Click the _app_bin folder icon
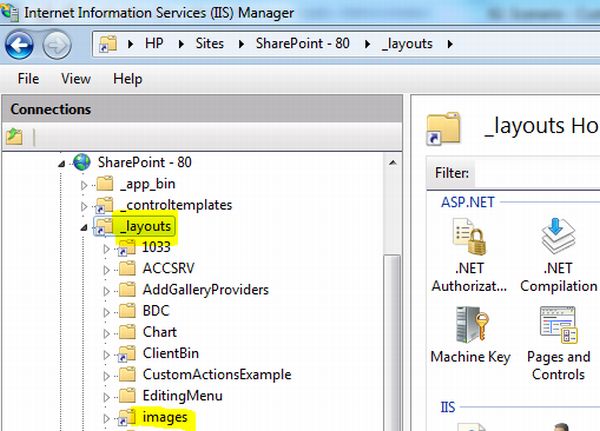600x431 pixels. (x=104, y=184)
